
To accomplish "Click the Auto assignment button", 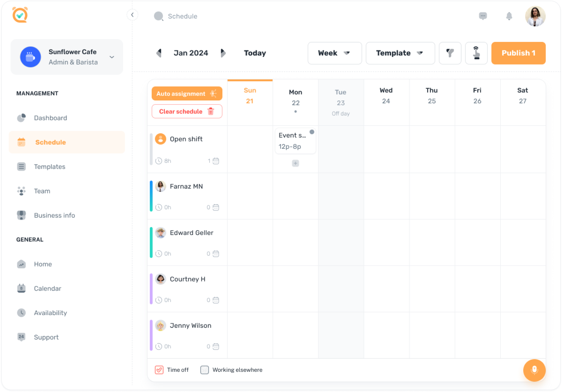I will [x=187, y=93].
